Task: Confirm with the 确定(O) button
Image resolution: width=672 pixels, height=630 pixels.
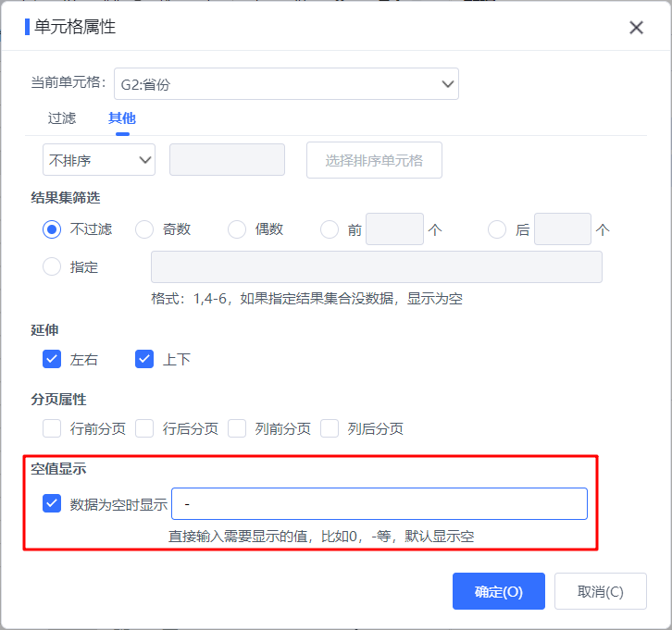Action: [498, 591]
